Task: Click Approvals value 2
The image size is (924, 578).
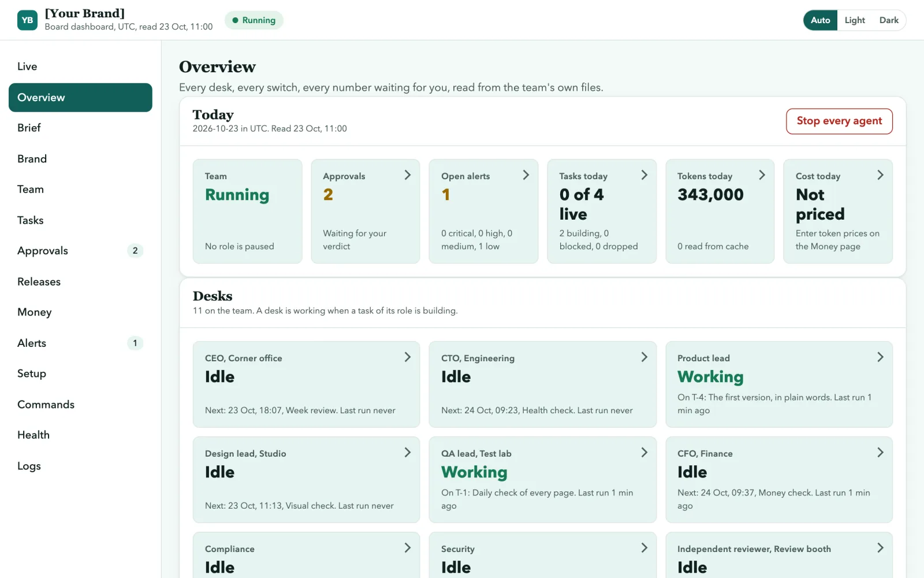Action: pyautogui.click(x=328, y=195)
